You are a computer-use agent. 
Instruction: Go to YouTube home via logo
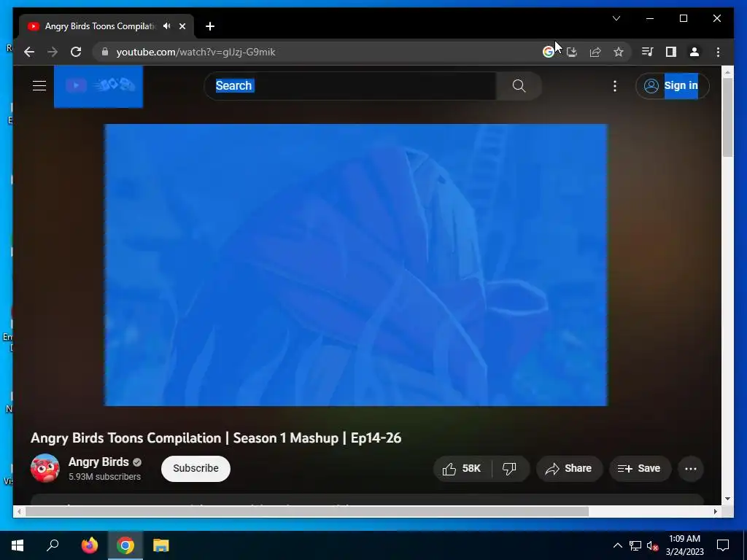98,86
